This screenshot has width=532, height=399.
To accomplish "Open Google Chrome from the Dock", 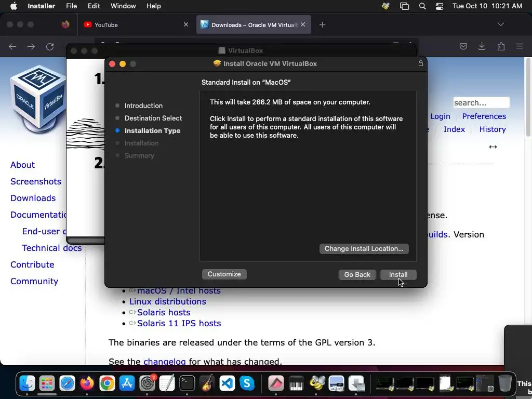I will (x=107, y=383).
